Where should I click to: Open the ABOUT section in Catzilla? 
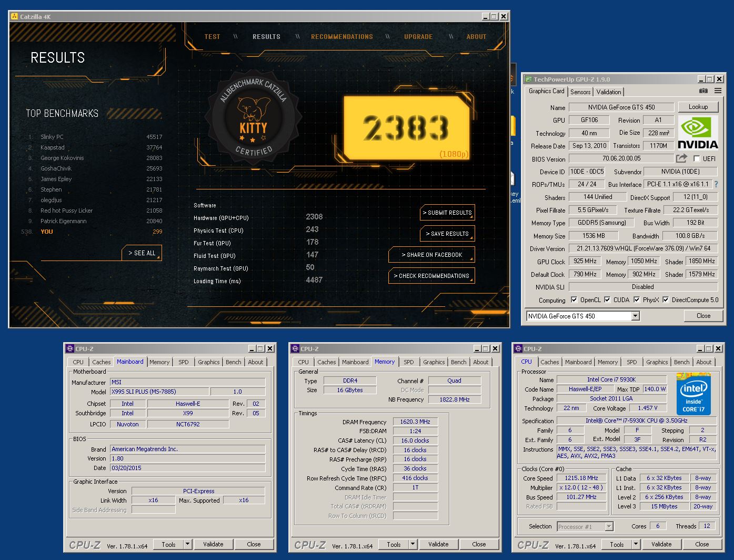476,37
